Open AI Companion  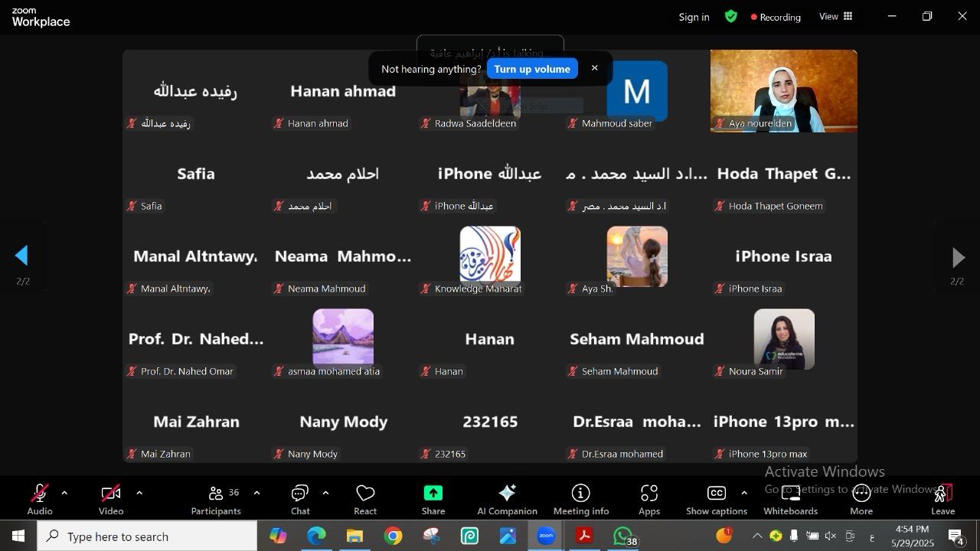pyautogui.click(x=507, y=500)
